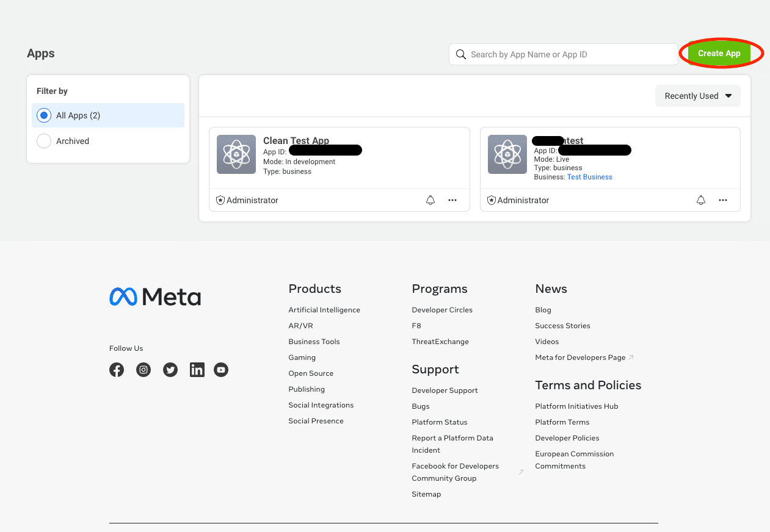Click the Search by App Name field
This screenshot has width=770, height=532.
tap(568, 54)
